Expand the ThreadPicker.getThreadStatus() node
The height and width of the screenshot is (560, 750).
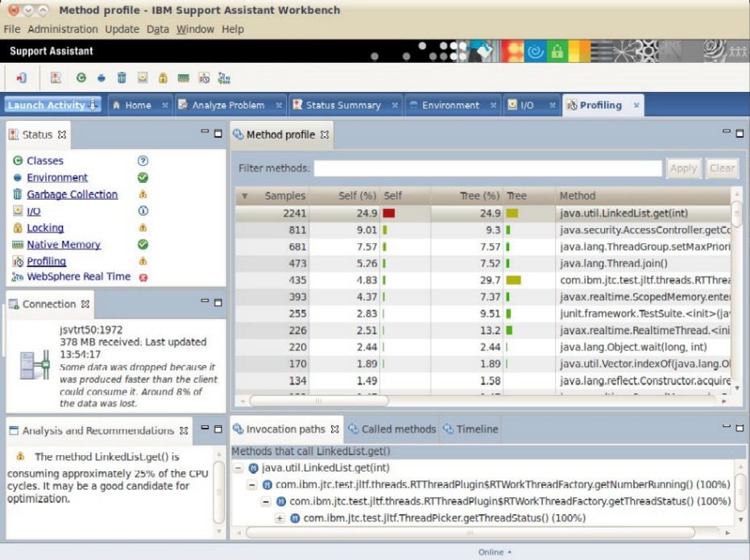tap(280, 518)
